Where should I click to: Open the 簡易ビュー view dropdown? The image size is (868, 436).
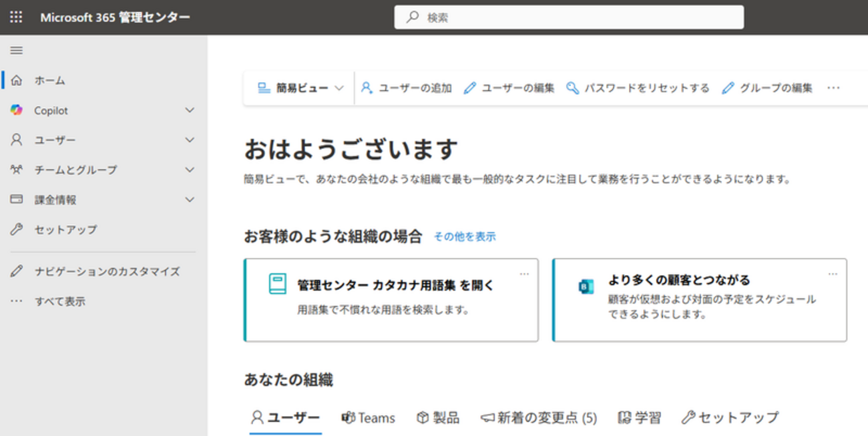point(300,88)
